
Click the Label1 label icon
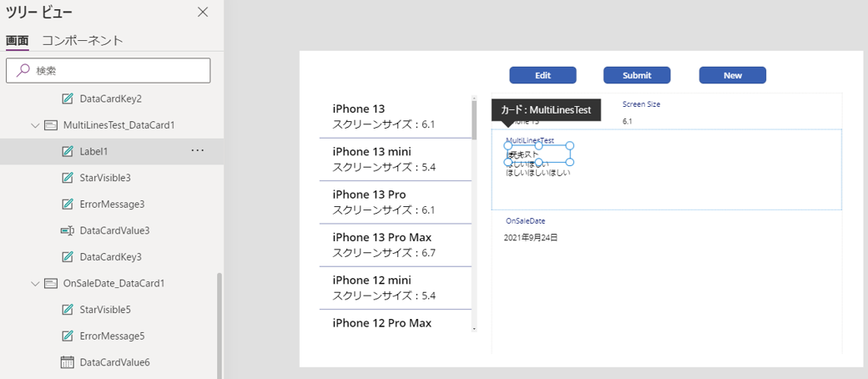pos(68,151)
